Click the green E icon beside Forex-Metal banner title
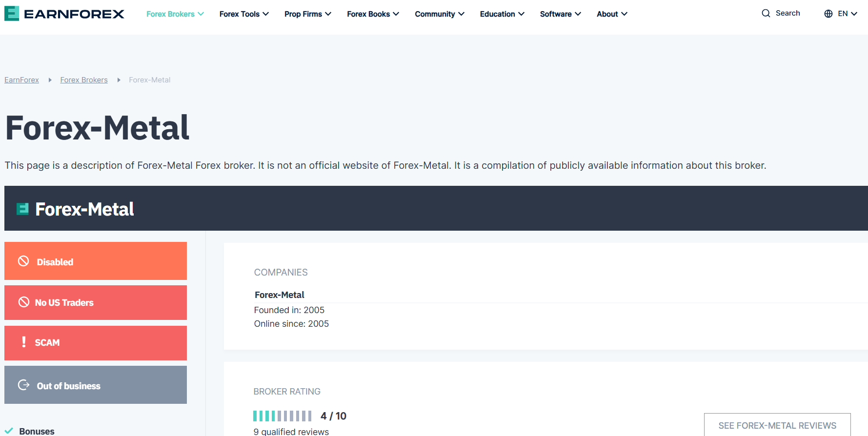Image resolution: width=868 pixels, height=436 pixels. point(22,209)
